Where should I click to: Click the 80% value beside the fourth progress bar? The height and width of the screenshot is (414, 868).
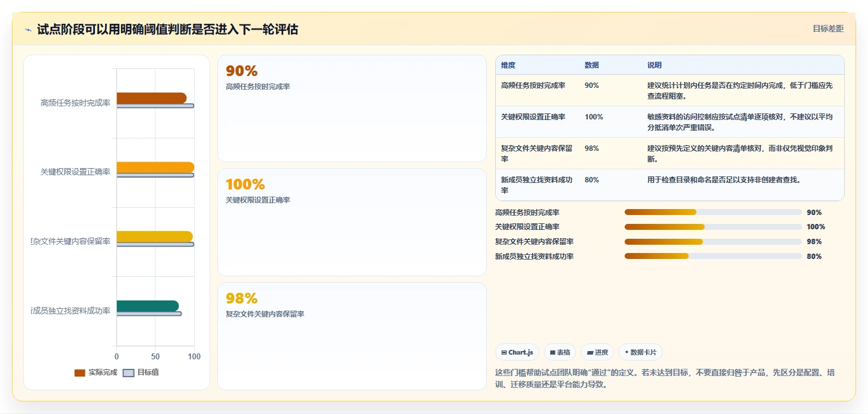(x=814, y=257)
